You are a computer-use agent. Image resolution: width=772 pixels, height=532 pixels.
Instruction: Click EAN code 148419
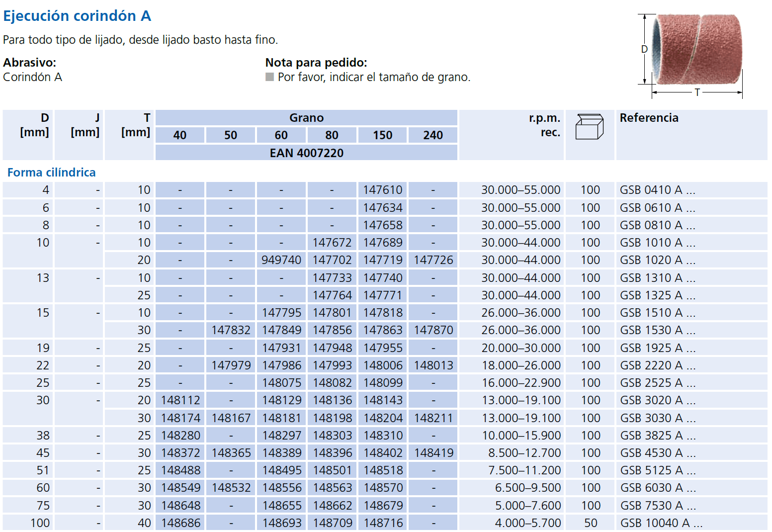coord(433,453)
